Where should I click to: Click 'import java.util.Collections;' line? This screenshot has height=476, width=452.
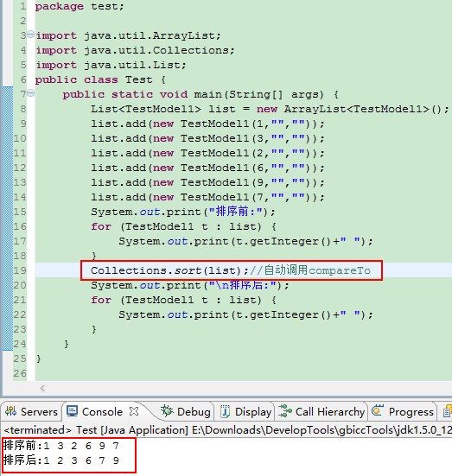[x=135, y=50]
